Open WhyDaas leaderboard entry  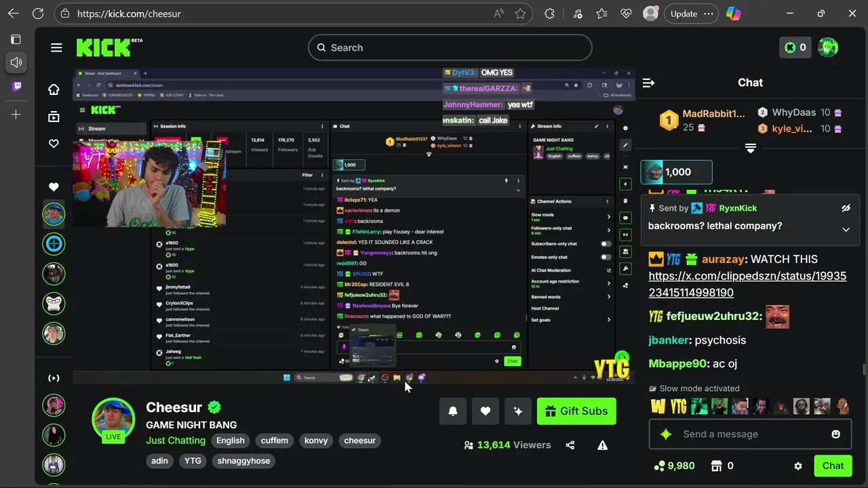click(x=799, y=113)
